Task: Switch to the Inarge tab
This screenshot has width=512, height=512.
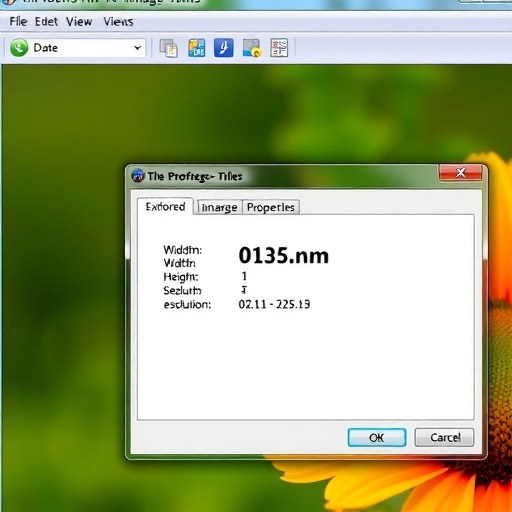Action: click(x=219, y=207)
